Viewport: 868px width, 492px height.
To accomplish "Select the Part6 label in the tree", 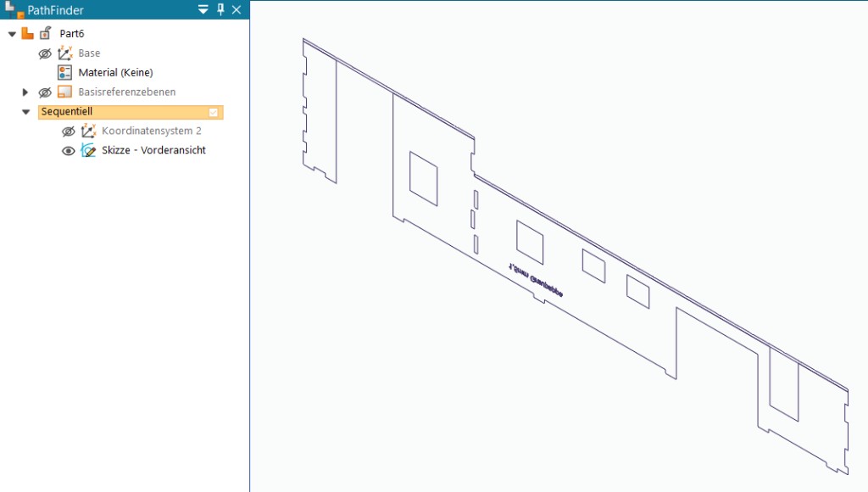I will point(72,34).
